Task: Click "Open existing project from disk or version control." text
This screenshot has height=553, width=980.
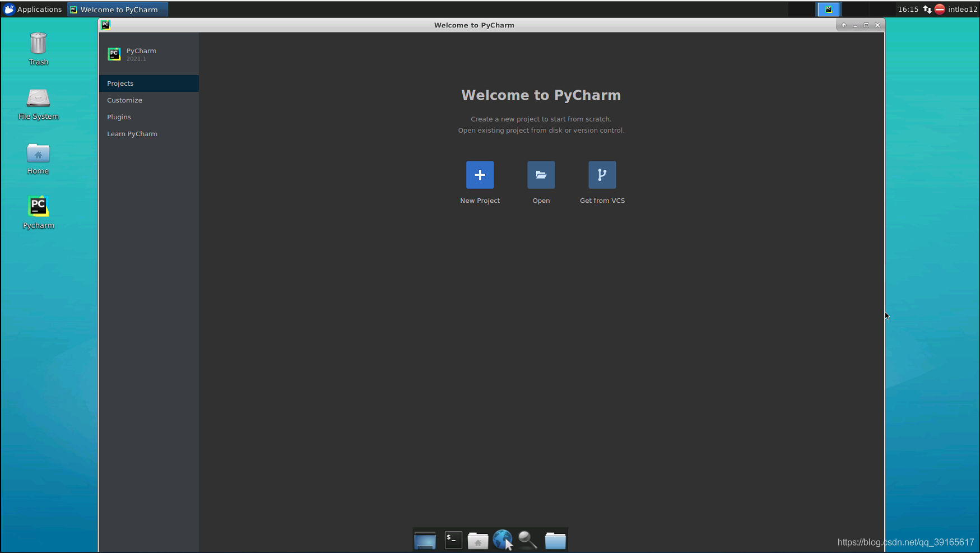Action: (541, 130)
